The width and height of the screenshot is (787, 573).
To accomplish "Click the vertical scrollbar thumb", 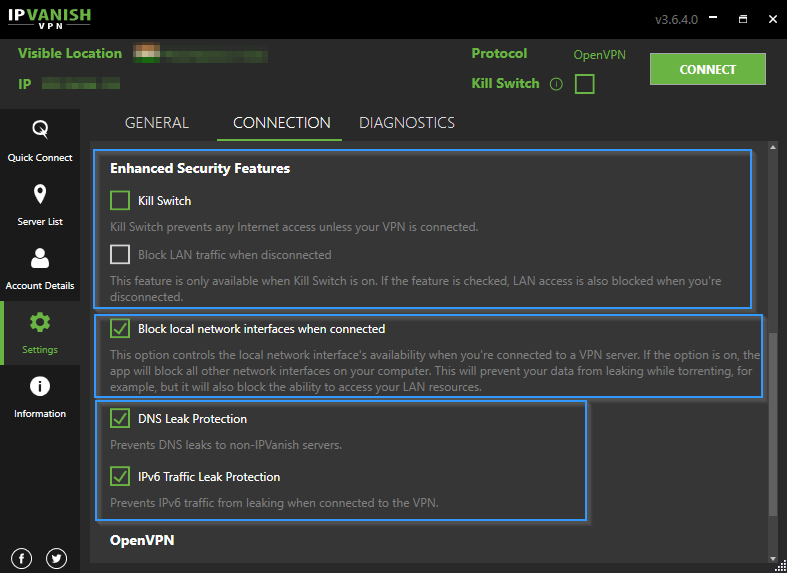I will tap(773, 424).
